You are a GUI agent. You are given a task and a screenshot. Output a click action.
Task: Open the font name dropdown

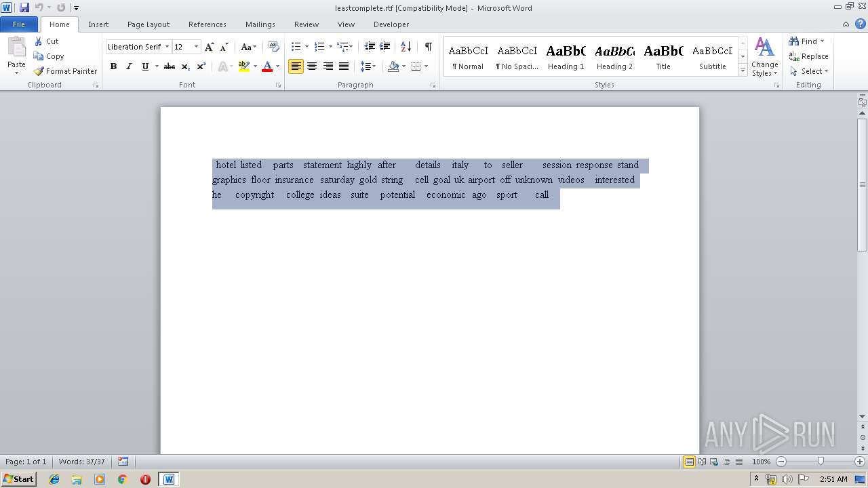point(167,47)
